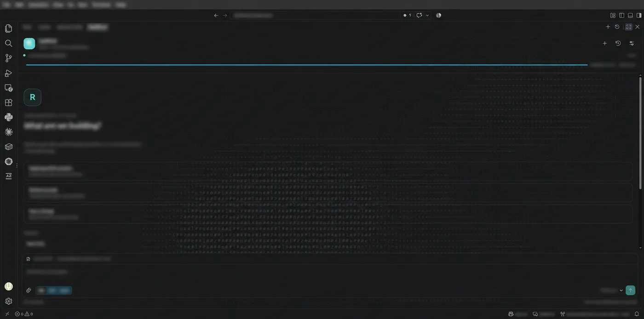Screen dimensions: 644x319
Task: Click the file icon chip above message box
Action: point(28,259)
